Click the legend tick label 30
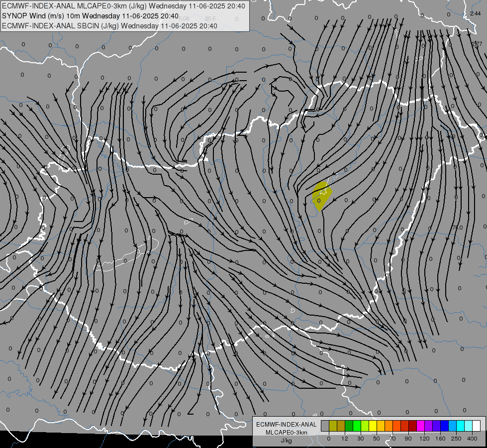 click(361, 439)
